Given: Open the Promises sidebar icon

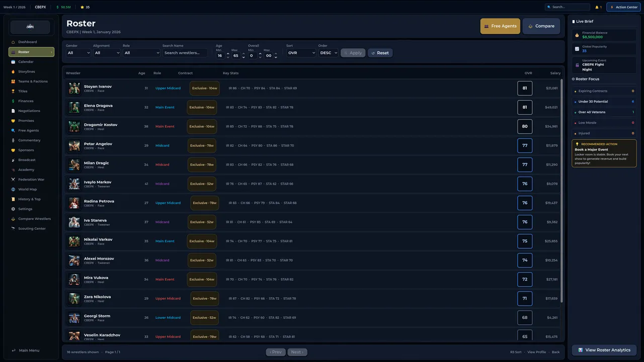Looking at the screenshot, I should coord(13,121).
